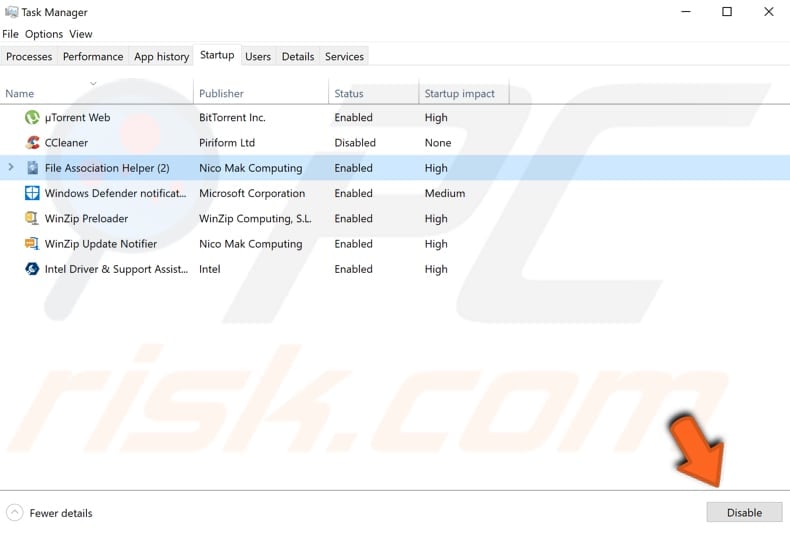790x533 pixels.
Task: Click the BitTorrent Inc. publisher cell
Action: (x=232, y=117)
